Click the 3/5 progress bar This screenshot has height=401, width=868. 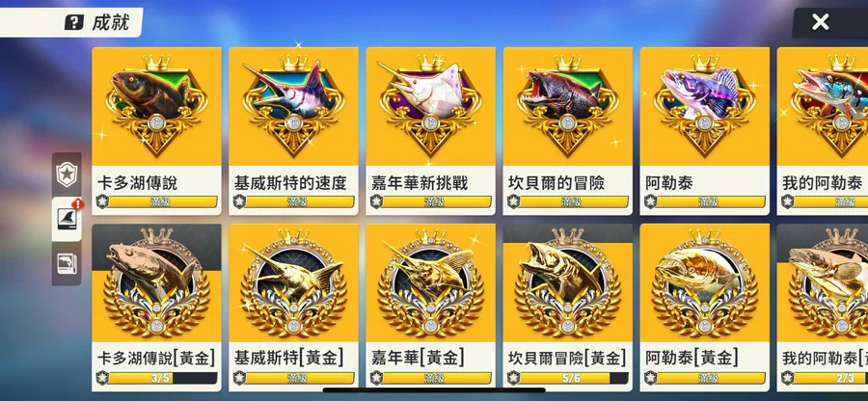point(162,378)
